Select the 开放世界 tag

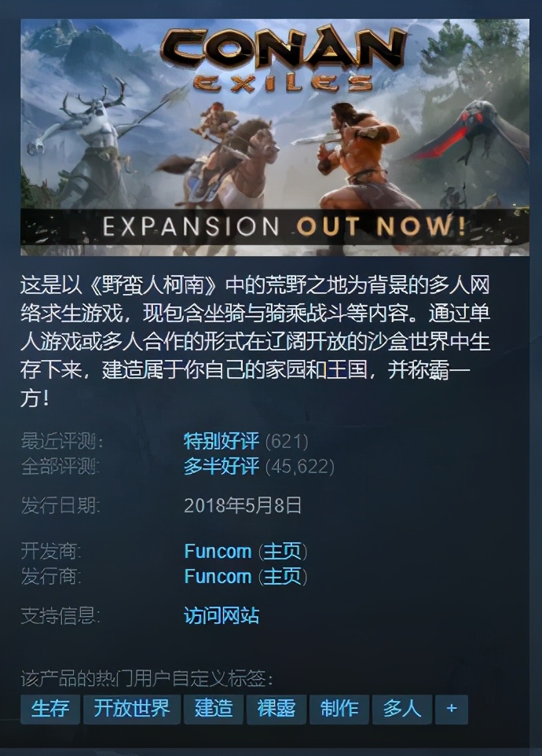pos(132,709)
